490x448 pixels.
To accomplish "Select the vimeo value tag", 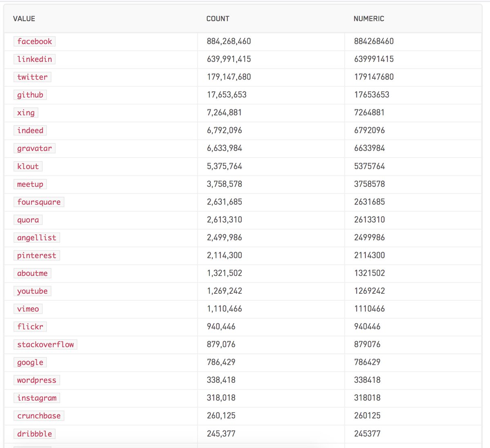I will click(28, 309).
